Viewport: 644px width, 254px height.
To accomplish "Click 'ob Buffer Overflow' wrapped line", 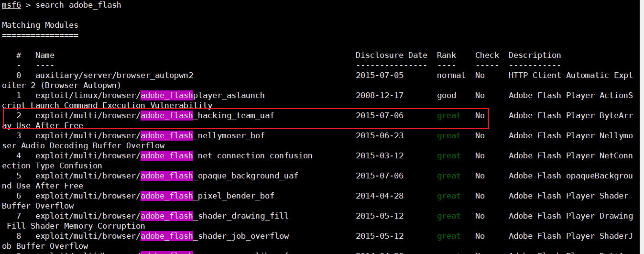I will [x=45, y=246].
